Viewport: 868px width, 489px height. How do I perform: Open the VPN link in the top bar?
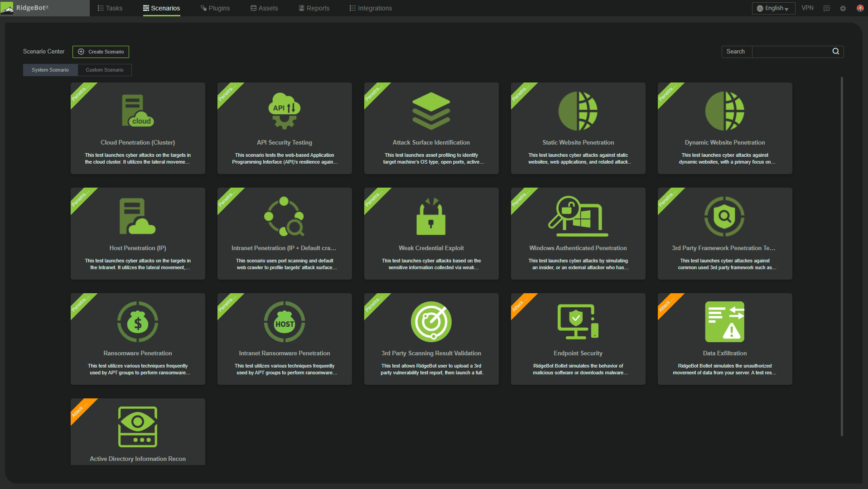[x=808, y=8]
